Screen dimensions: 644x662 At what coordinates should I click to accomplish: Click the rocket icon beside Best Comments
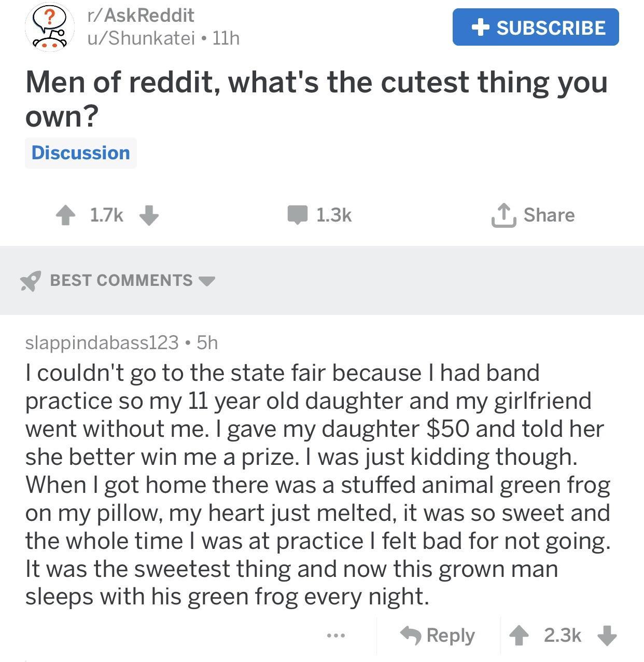[31, 281]
